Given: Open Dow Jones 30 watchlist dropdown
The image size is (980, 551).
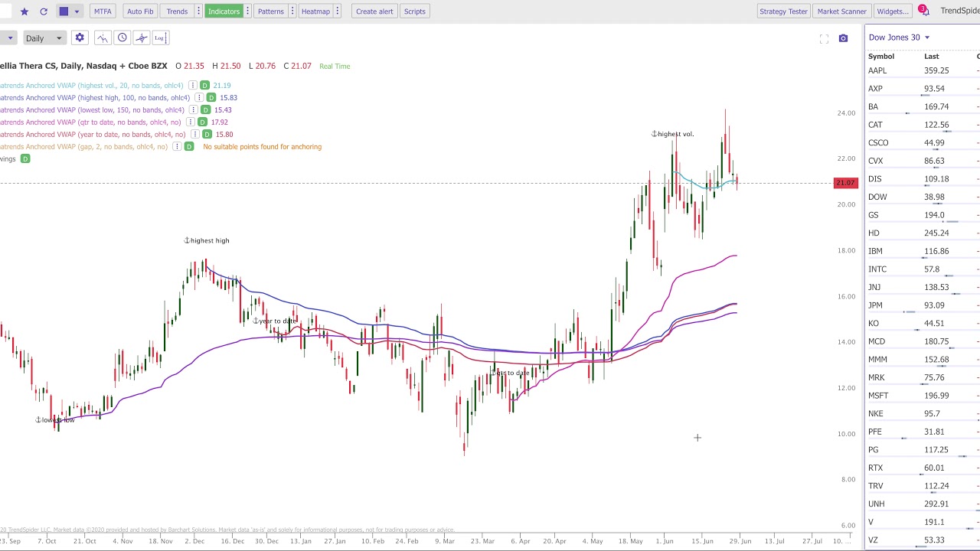Looking at the screenshot, I should pyautogui.click(x=899, y=37).
